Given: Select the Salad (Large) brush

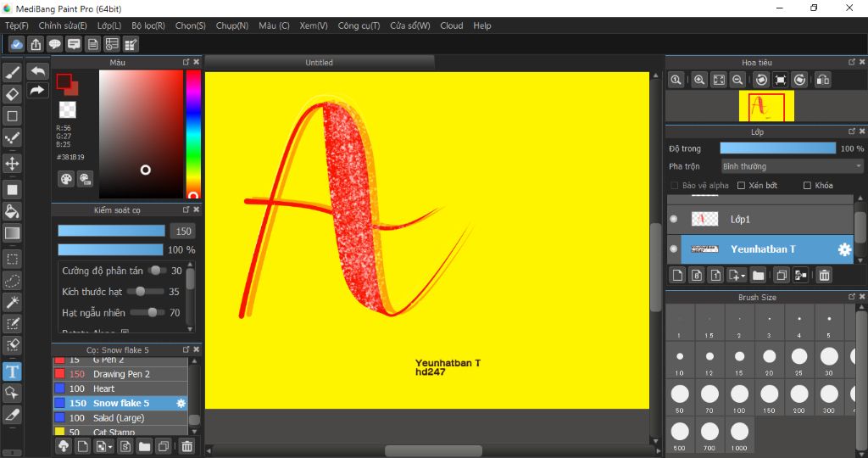Looking at the screenshot, I should click(x=120, y=418).
